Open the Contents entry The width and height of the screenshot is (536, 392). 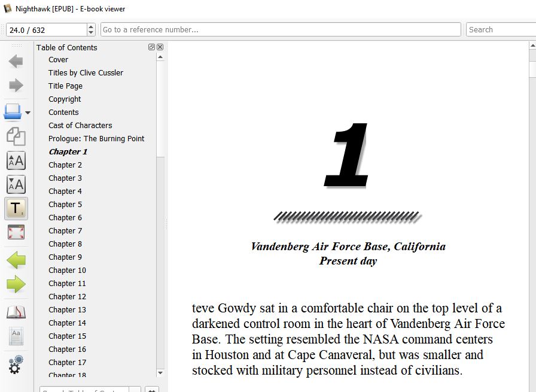[x=63, y=112]
